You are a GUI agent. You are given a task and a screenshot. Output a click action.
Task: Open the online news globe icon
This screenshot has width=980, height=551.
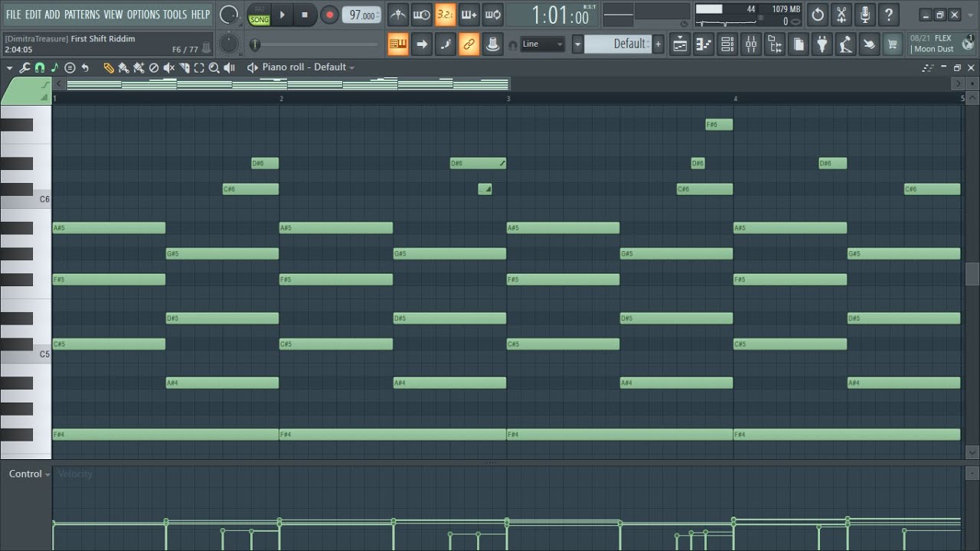coord(969,44)
